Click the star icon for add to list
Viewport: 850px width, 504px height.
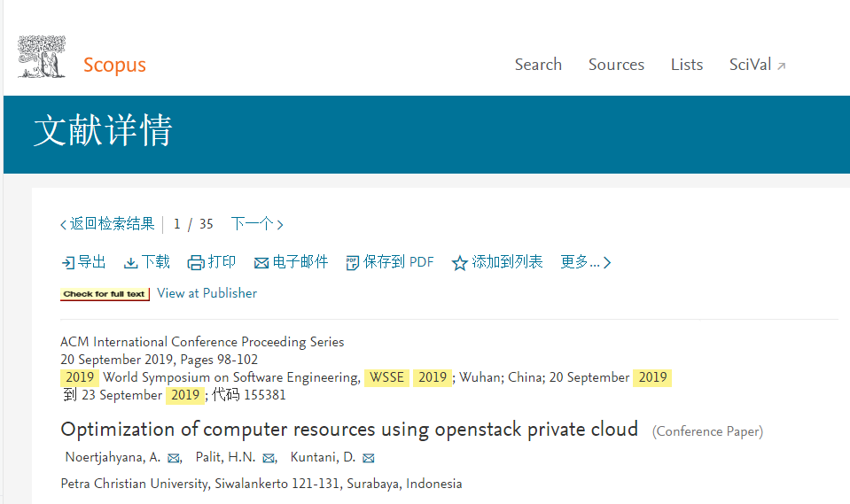click(460, 263)
